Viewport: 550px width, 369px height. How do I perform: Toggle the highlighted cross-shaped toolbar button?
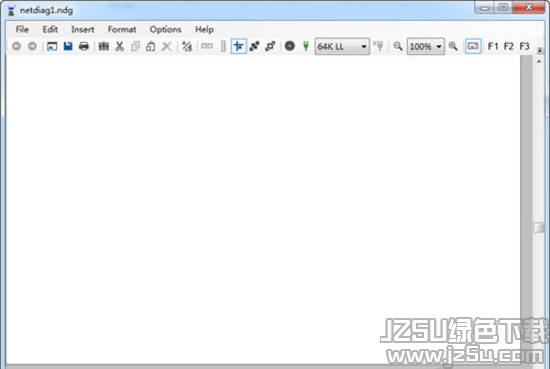coord(239,46)
